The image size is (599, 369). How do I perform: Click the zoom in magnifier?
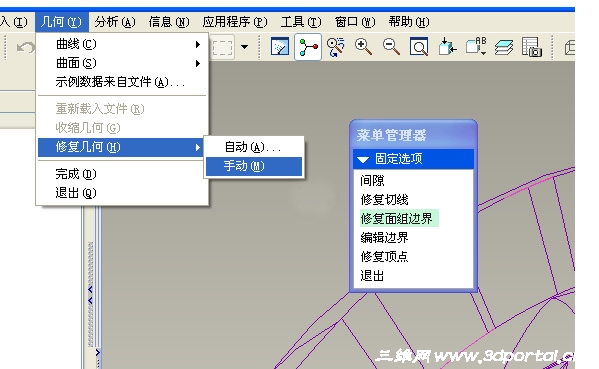pyautogui.click(x=363, y=47)
